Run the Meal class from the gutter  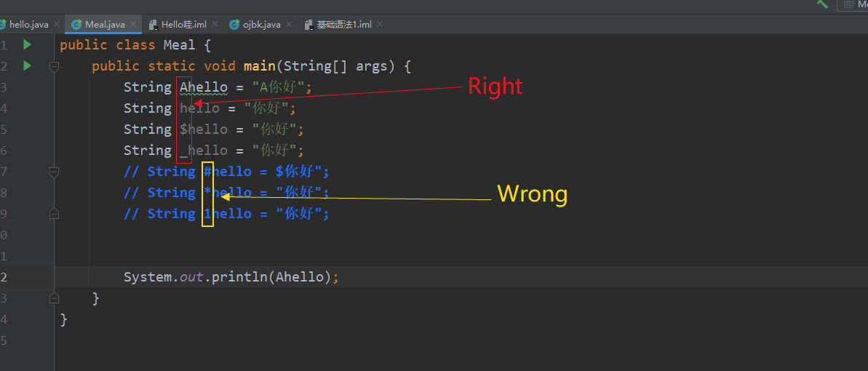27,45
